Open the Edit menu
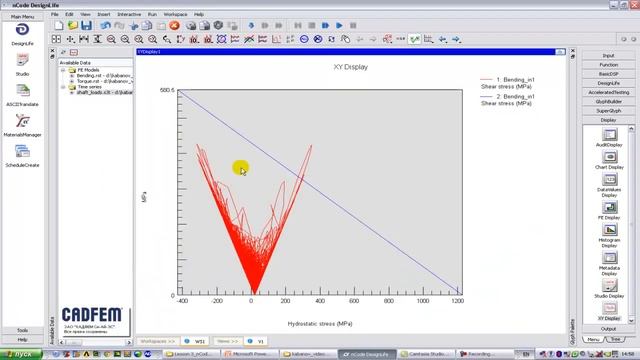This screenshot has height=360, width=640. (69, 14)
